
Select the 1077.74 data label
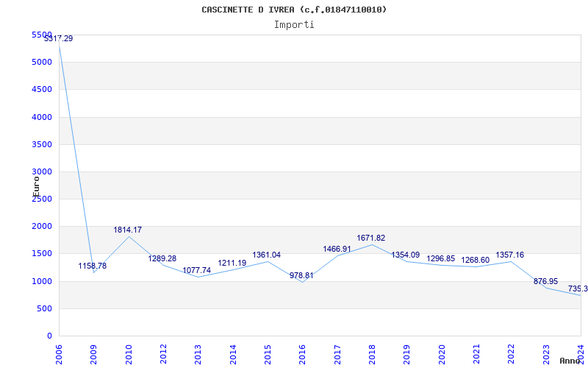coord(197,270)
